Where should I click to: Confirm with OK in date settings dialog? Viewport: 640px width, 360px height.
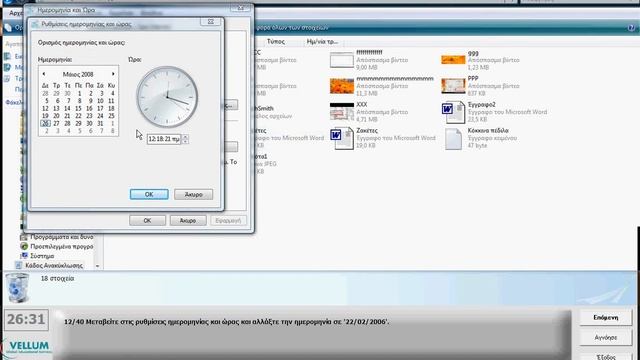149,194
